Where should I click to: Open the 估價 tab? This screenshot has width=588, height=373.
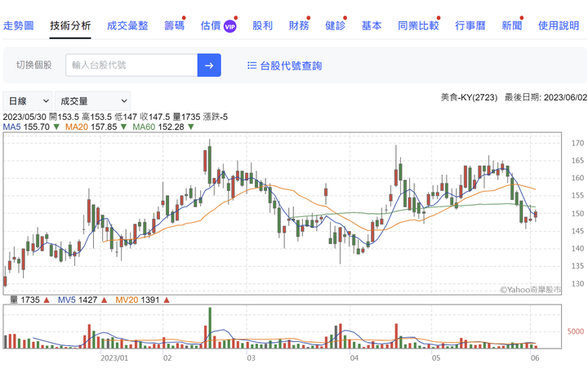click(211, 25)
